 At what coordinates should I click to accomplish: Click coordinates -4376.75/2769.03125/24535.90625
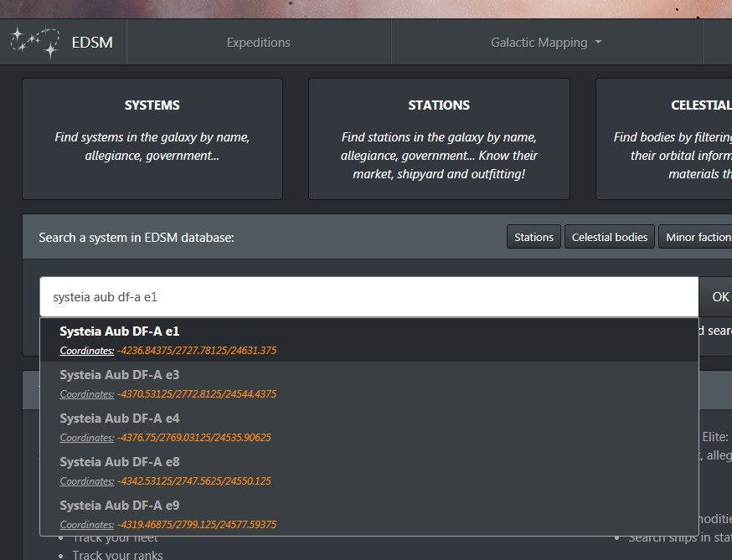(x=193, y=437)
